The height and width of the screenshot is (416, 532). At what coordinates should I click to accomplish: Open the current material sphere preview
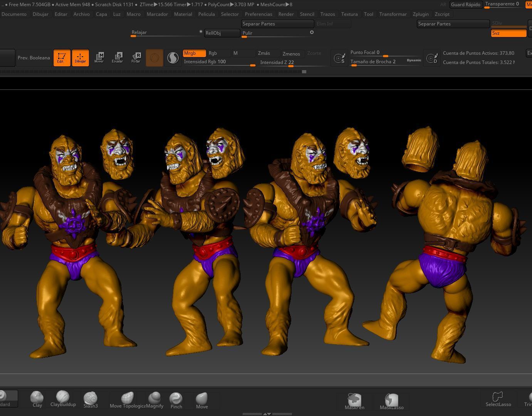point(173,57)
